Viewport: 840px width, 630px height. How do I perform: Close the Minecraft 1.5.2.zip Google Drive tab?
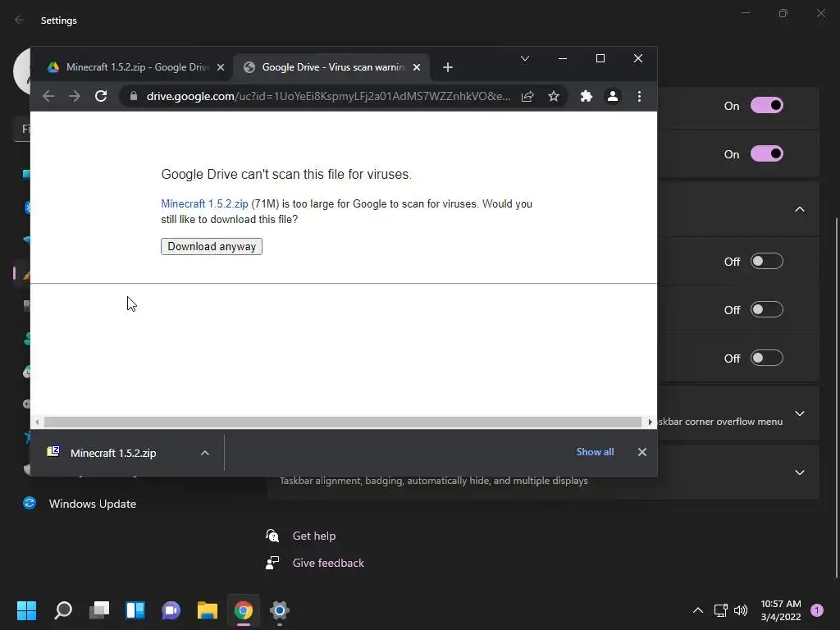221,67
